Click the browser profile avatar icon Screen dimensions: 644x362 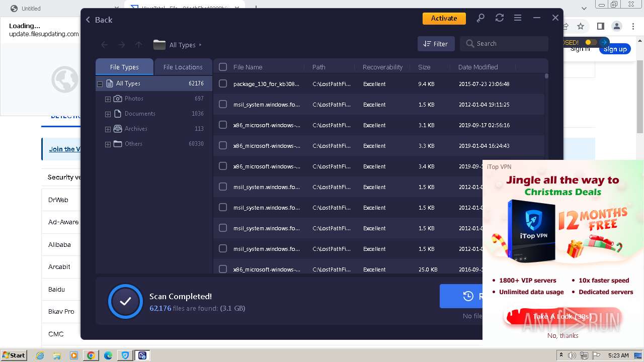pos(616,26)
